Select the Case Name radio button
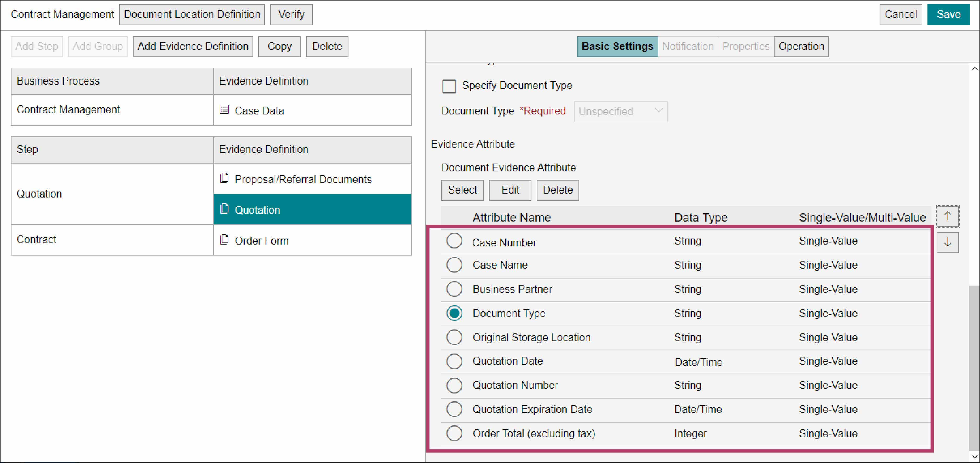This screenshot has width=980, height=463. click(x=454, y=265)
